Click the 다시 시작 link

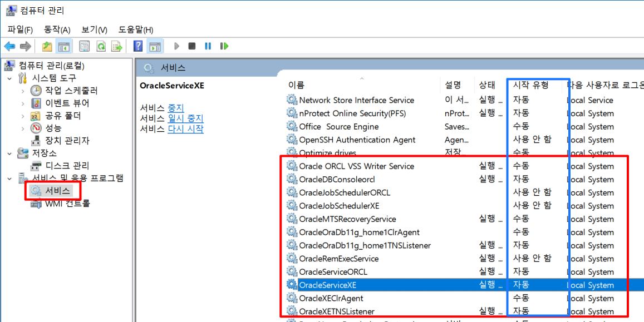point(186,128)
